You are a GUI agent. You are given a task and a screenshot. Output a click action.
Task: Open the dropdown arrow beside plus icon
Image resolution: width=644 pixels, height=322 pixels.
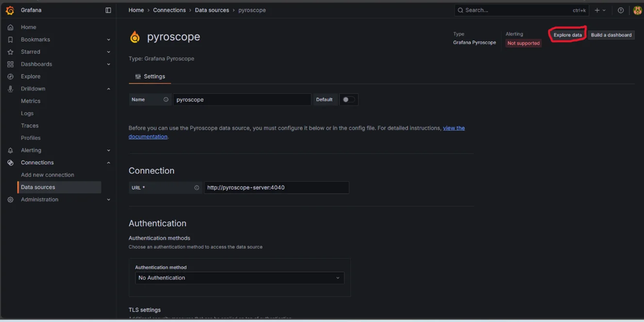[x=604, y=10]
